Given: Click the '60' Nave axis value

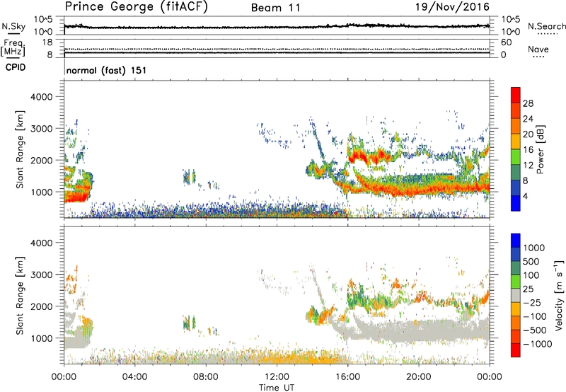Looking at the screenshot, I should 506,42.
